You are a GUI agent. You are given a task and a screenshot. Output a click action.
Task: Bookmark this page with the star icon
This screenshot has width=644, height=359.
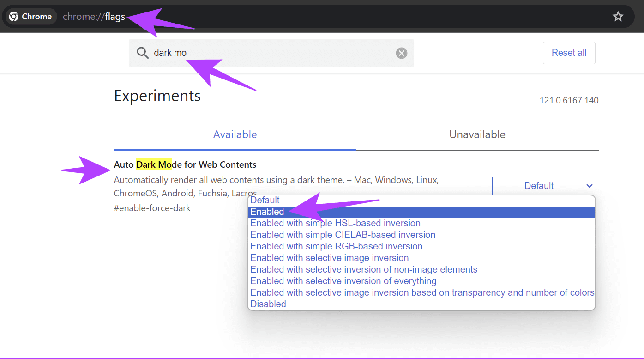pyautogui.click(x=618, y=17)
